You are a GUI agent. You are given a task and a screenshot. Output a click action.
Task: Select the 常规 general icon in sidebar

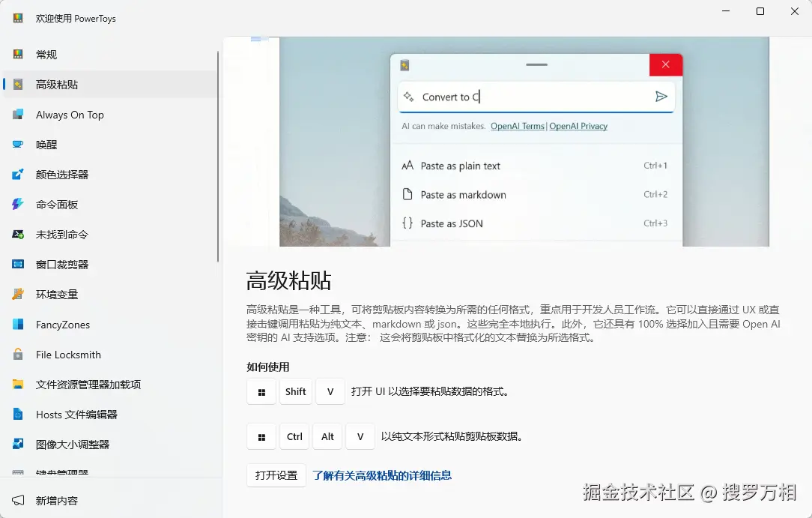click(18, 55)
